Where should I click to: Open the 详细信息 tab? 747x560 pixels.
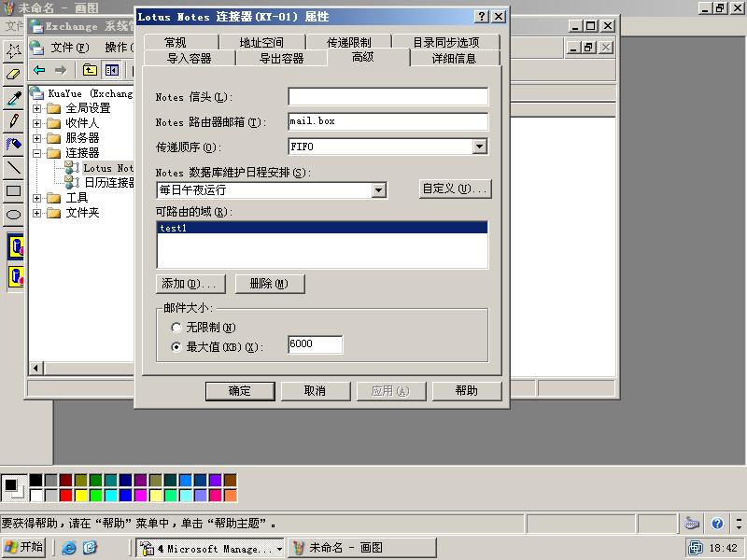click(x=454, y=58)
